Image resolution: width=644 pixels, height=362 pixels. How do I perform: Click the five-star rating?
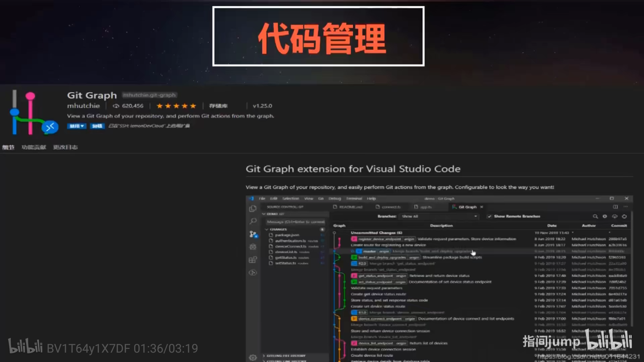(x=176, y=106)
